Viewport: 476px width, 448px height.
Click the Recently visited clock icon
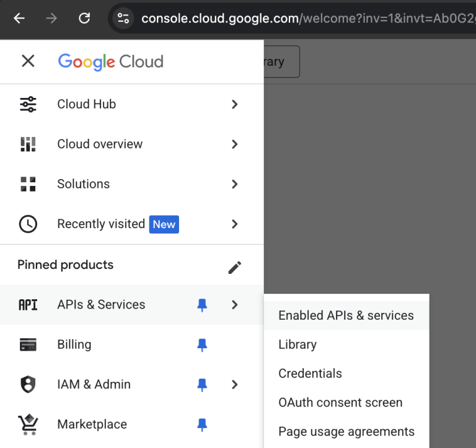click(28, 224)
